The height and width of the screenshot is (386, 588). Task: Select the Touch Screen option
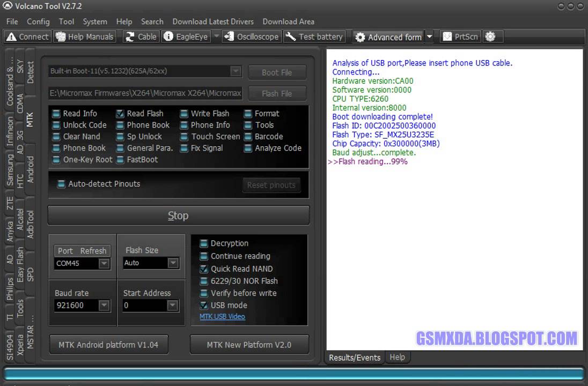pos(210,137)
